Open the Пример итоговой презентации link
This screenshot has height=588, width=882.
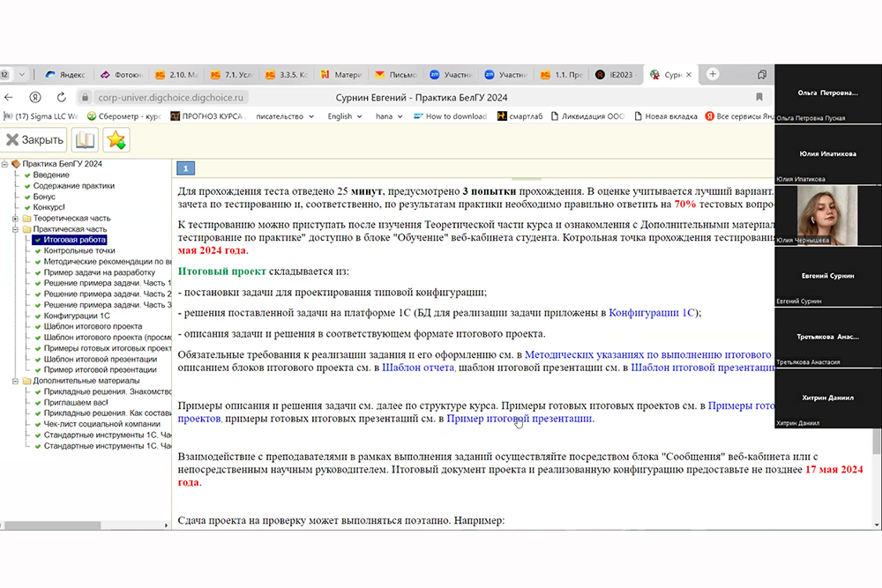coord(519,419)
